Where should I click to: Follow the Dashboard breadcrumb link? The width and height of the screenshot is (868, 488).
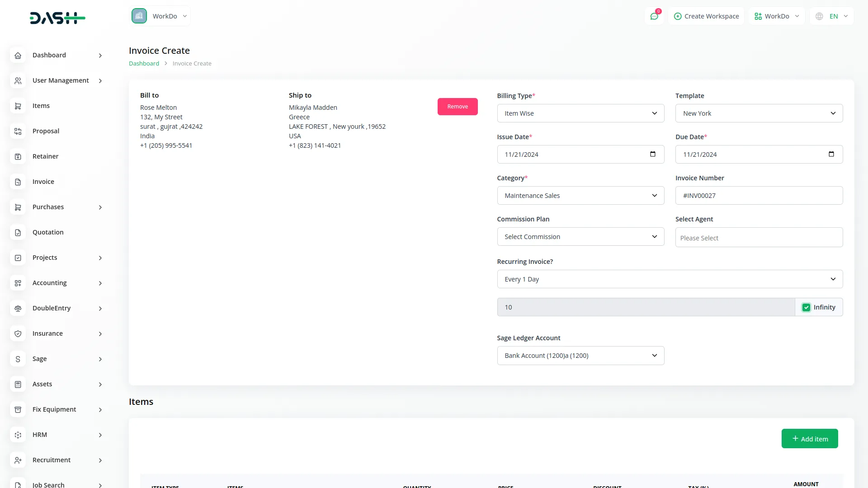tap(144, 63)
